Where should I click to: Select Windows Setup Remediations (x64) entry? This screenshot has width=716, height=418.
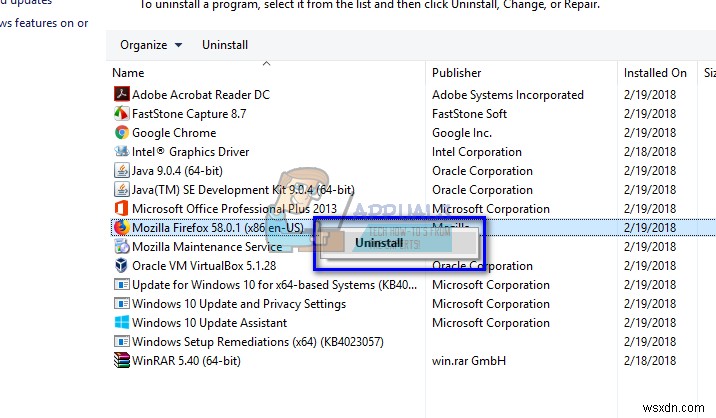(x=258, y=342)
